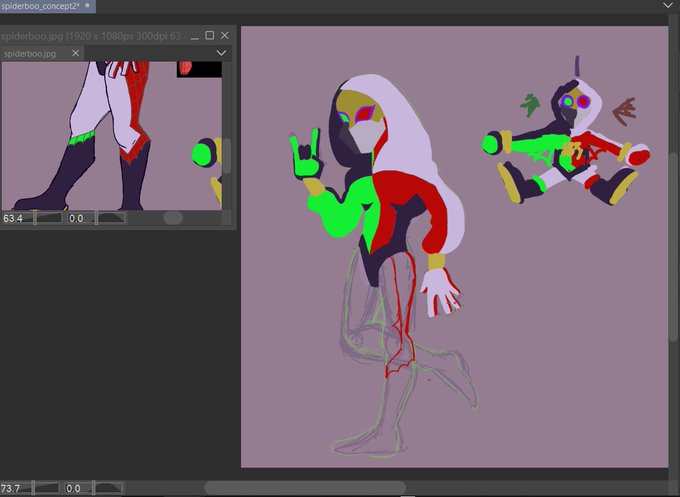Click the main canvas horizontal scrollbar thumb
The image size is (680, 497).
[x=305, y=488]
